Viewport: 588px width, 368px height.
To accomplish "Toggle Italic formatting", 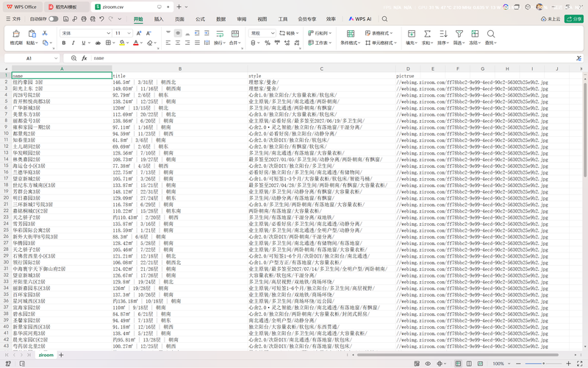I will tap(73, 43).
